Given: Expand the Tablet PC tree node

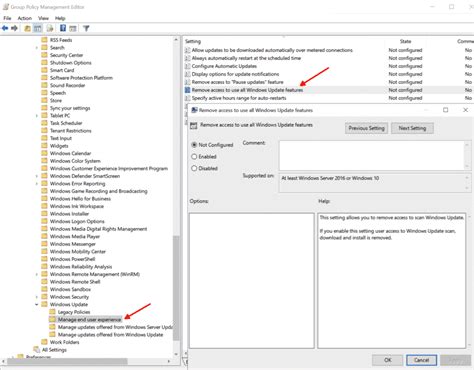Looking at the screenshot, I should (37, 116).
